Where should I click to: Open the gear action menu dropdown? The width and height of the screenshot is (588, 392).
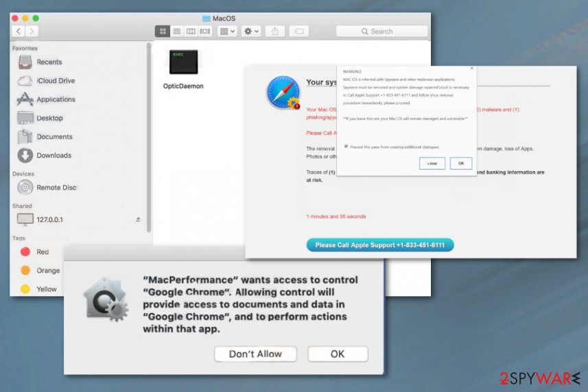tap(251, 32)
